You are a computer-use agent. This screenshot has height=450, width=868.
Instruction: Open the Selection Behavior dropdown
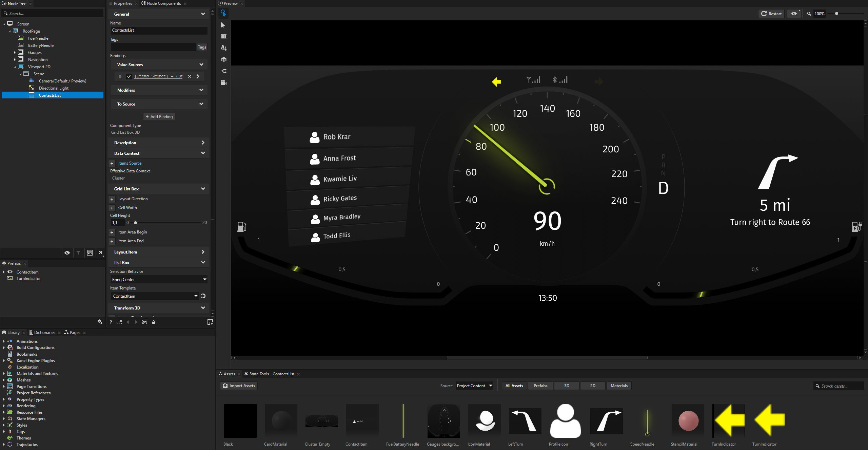[159, 280]
